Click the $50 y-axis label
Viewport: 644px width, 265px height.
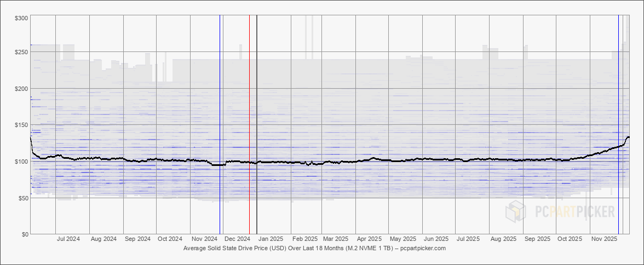pyautogui.click(x=23, y=198)
